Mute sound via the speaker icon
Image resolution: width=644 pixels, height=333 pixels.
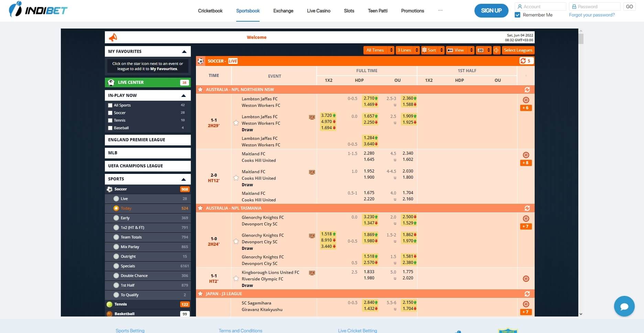pos(496,50)
